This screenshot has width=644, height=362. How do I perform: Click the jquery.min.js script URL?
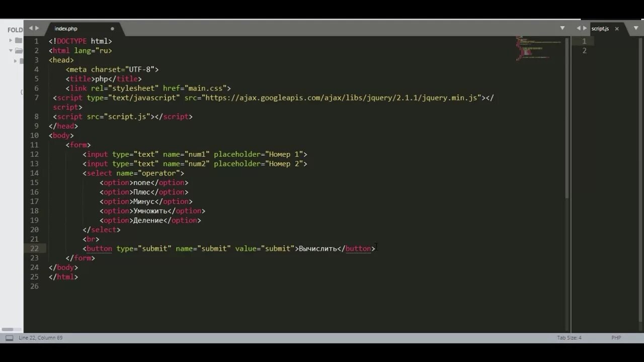point(341,98)
